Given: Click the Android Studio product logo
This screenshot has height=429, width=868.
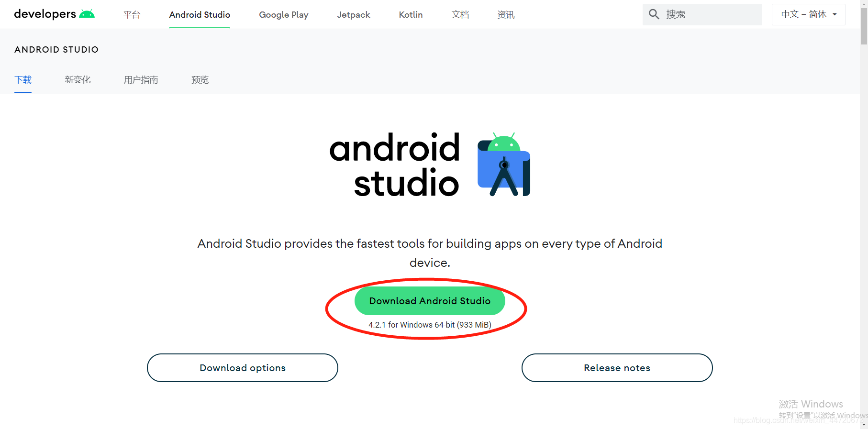Looking at the screenshot, I should [x=504, y=165].
